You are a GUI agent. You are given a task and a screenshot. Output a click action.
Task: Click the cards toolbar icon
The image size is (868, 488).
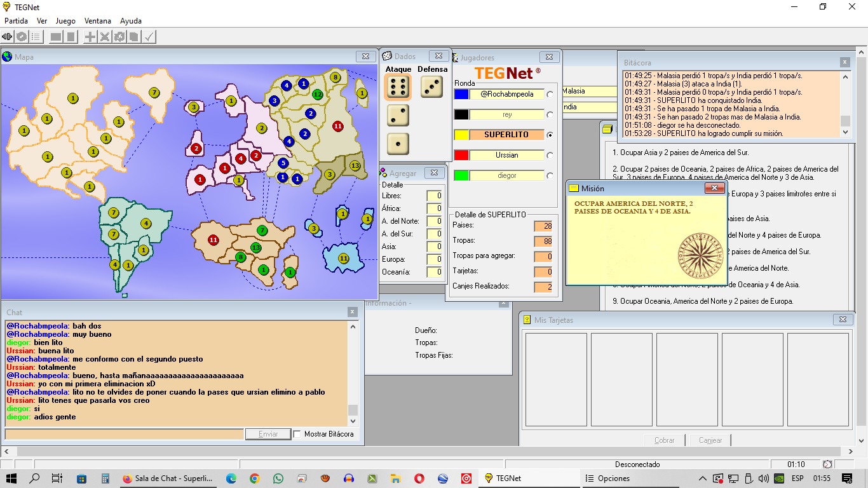134,37
